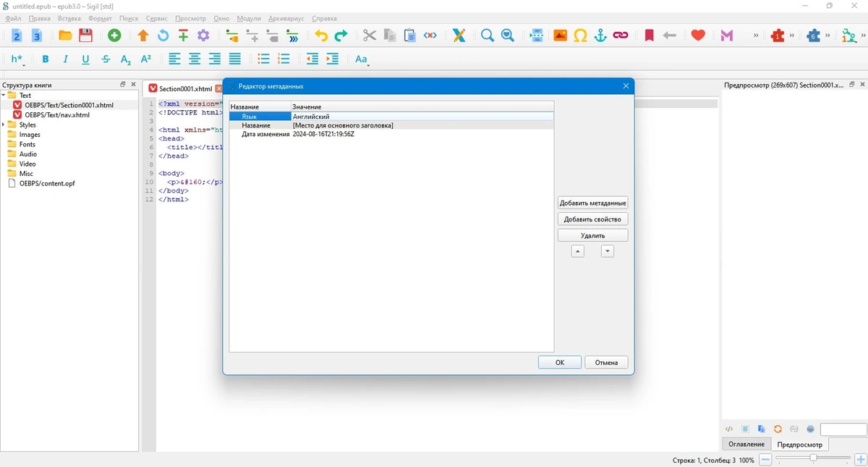Select the Название metadata row

point(391,125)
